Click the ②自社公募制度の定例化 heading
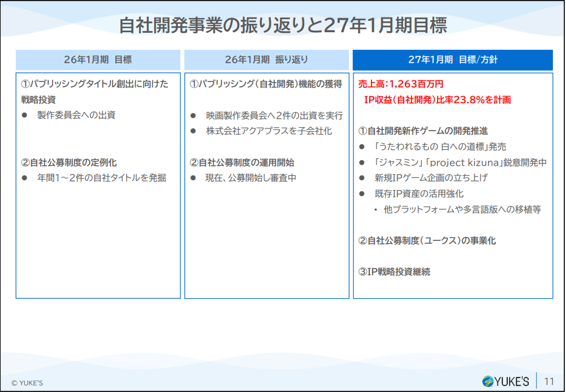Viewport: 566px width, 392px height. click(x=69, y=162)
